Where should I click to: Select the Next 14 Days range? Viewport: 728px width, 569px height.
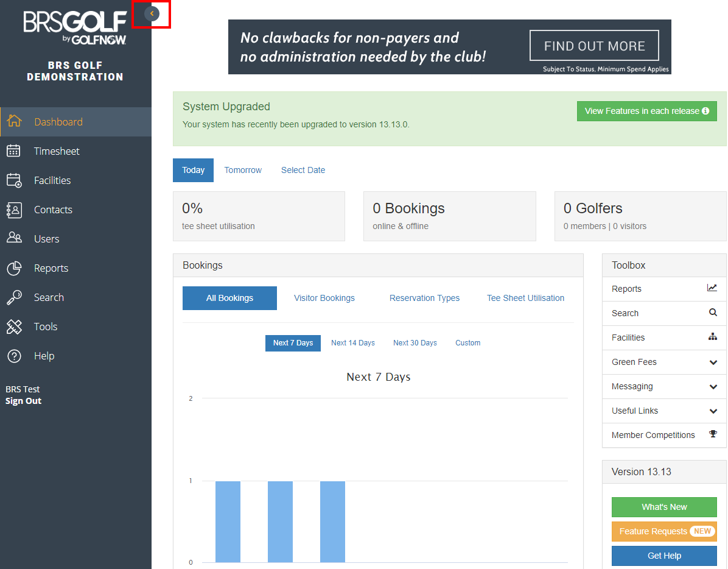click(353, 343)
